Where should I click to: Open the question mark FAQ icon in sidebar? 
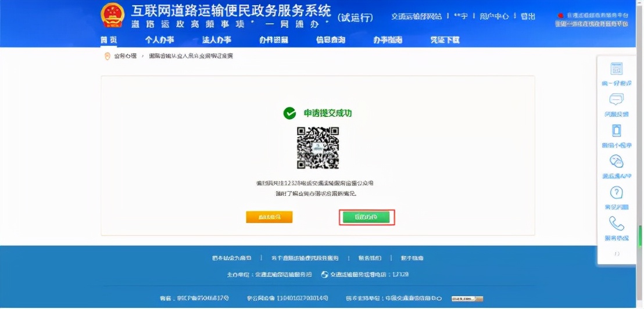[x=617, y=192]
